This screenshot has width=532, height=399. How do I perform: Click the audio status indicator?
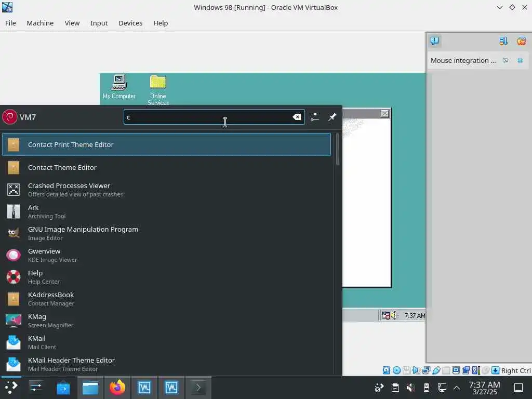(x=416, y=370)
